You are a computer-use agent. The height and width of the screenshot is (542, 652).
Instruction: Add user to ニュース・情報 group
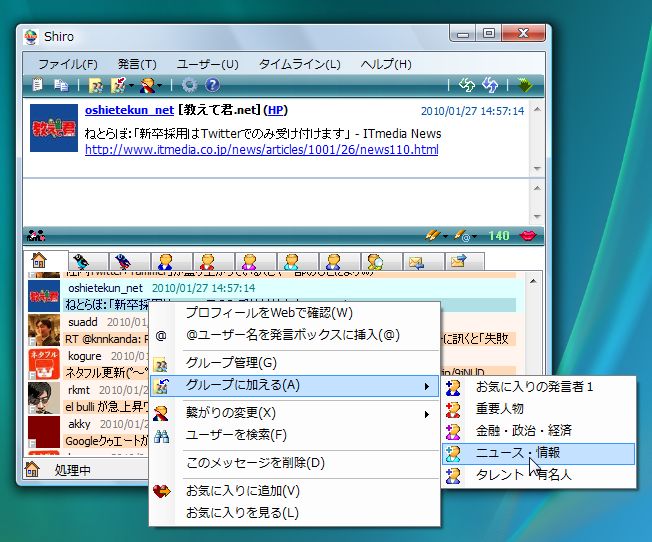538,453
